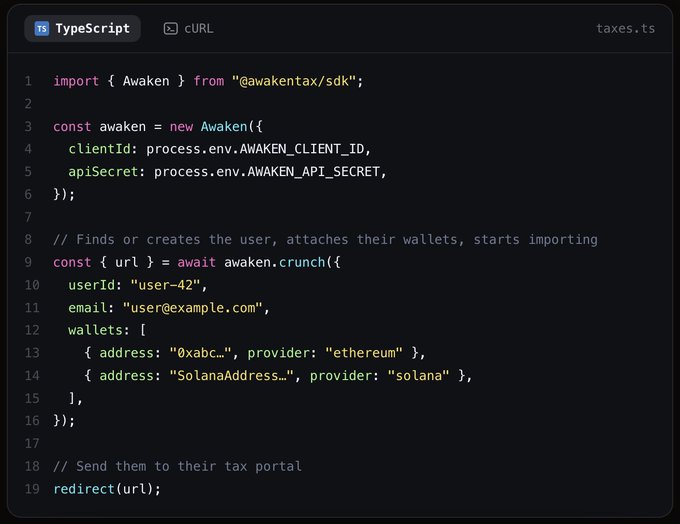The height and width of the screenshot is (524, 680).
Task: Click the email property name
Action: [88, 308]
